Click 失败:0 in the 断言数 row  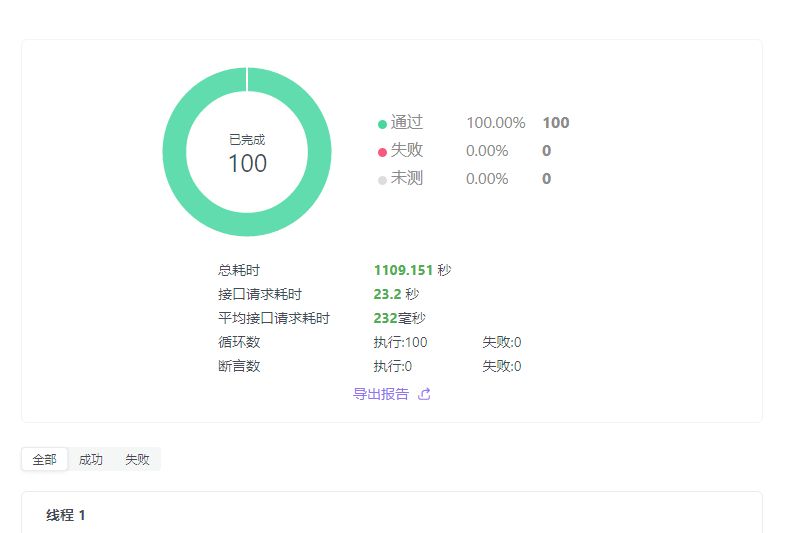(x=501, y=366)
